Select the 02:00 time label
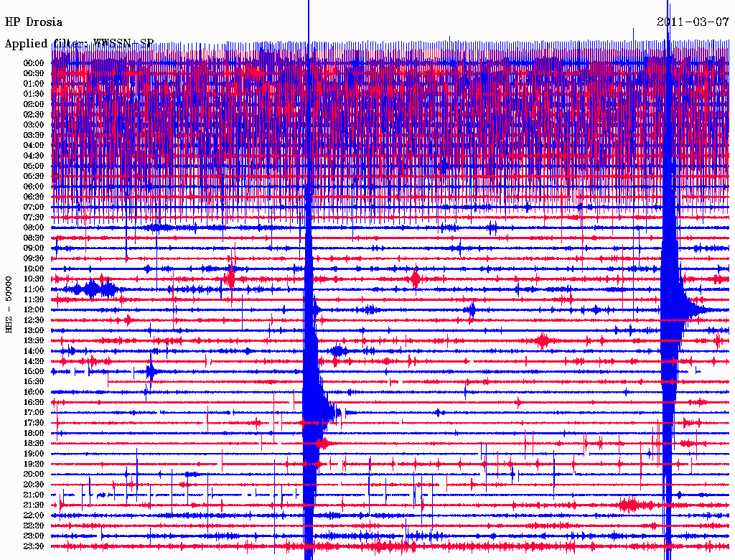Viewport: 735px width, 560px height. click(x=34, y=104)
